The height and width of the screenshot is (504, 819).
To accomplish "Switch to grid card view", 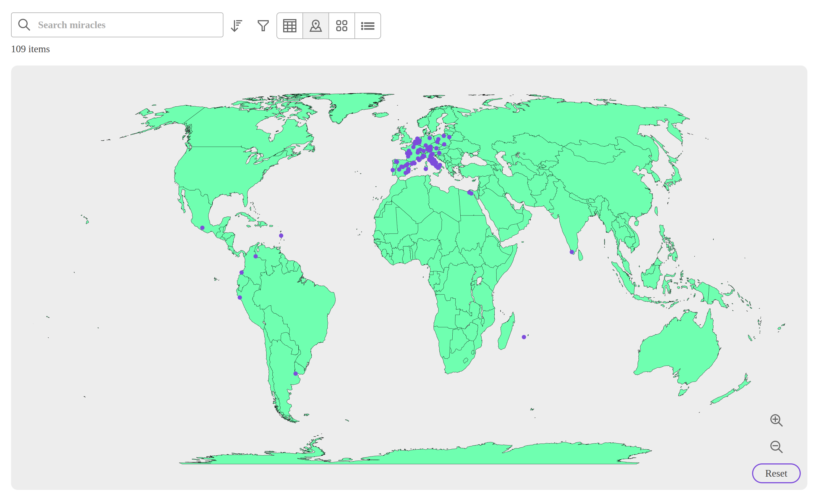I will click(342, 26).
